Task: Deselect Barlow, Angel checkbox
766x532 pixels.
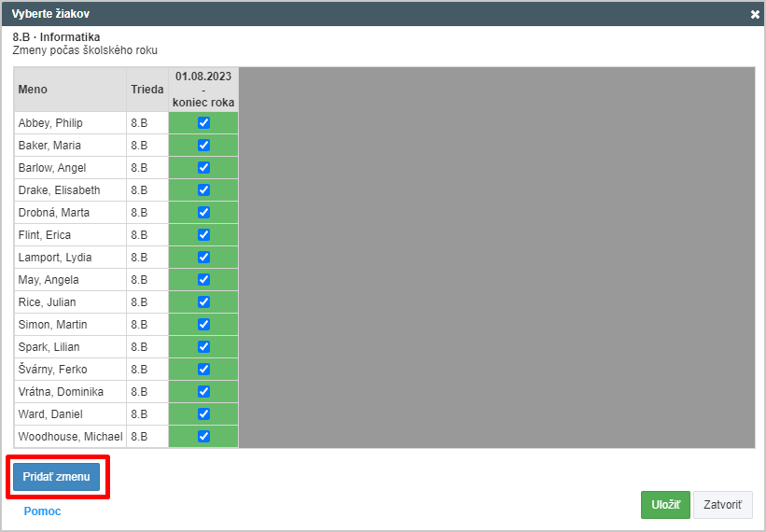Action: [203, 168]
